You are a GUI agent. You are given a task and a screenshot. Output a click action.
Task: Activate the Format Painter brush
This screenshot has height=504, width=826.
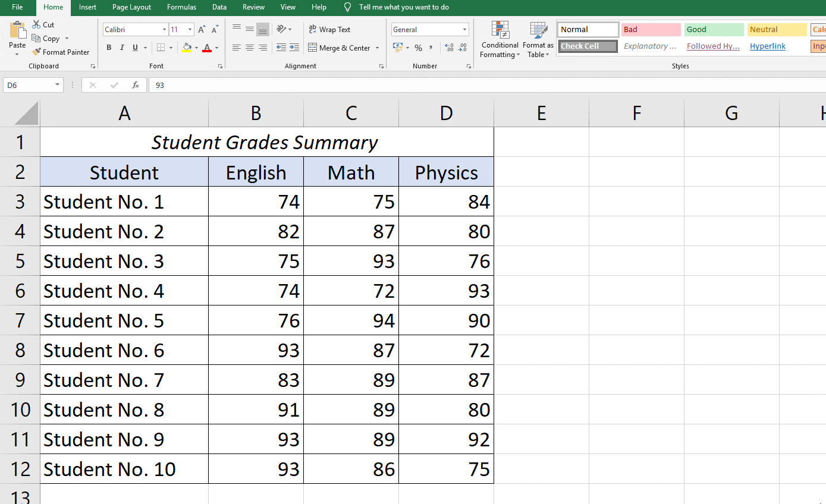pyautogui.click(x=61, y=52)
